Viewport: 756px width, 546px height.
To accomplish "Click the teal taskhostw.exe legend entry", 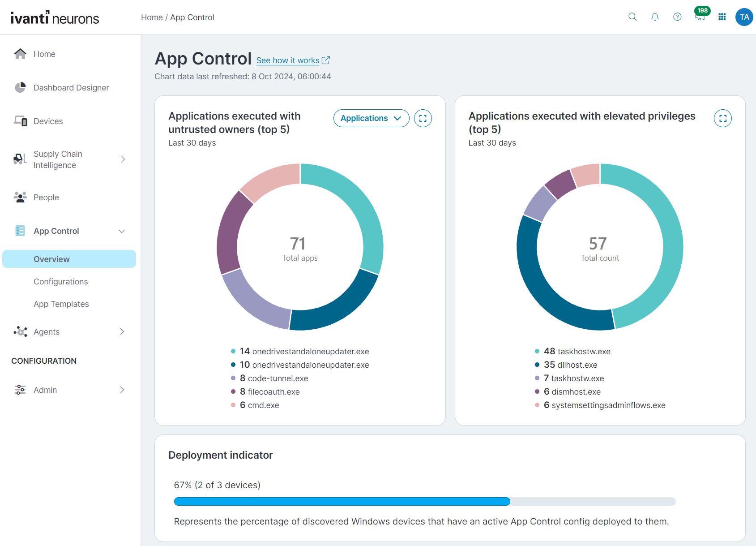I will [x=577, y=352].
